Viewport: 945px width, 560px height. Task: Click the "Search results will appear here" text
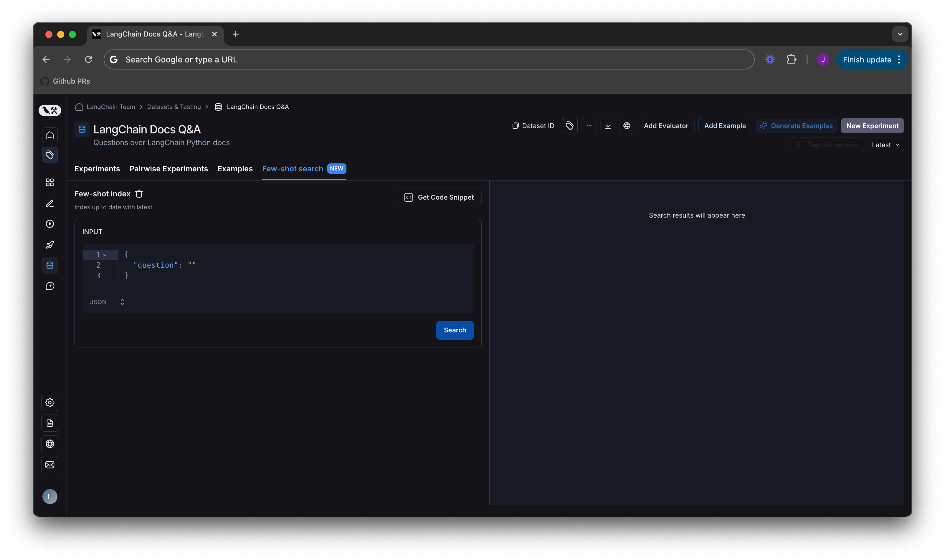tap(697, 216)
